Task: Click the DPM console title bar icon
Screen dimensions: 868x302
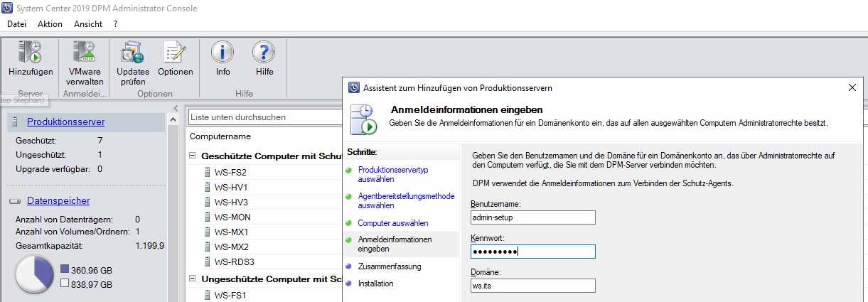Action: pyautogui.click(x=7, y=8)
